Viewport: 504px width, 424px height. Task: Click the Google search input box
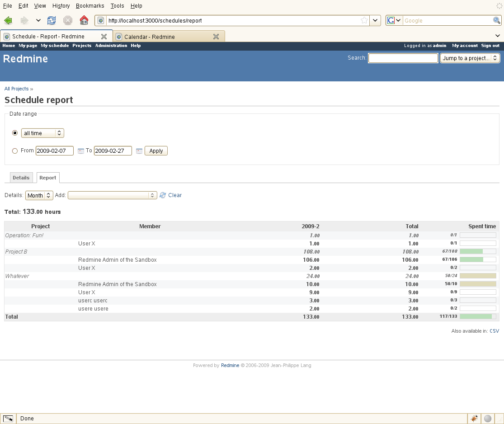point(448,21)
